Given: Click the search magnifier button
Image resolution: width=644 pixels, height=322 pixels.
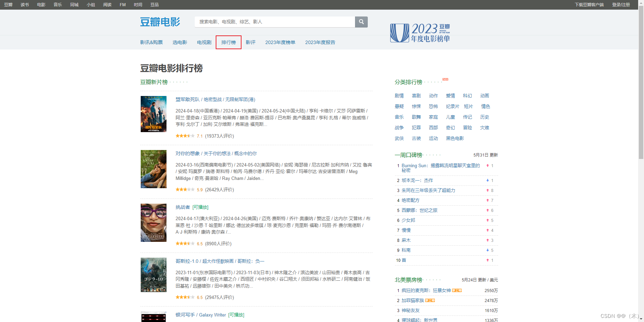Looking at the screenshot, I should [361, 22].
